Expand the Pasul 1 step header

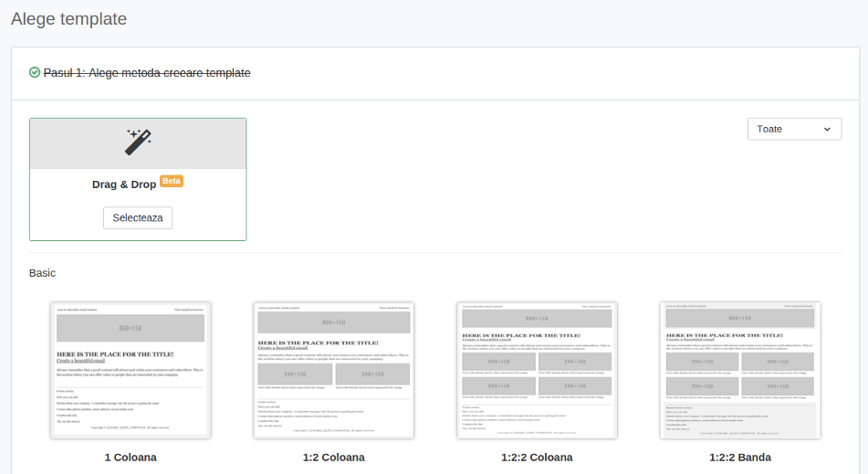pyautogui.click(x=147, y=73)
